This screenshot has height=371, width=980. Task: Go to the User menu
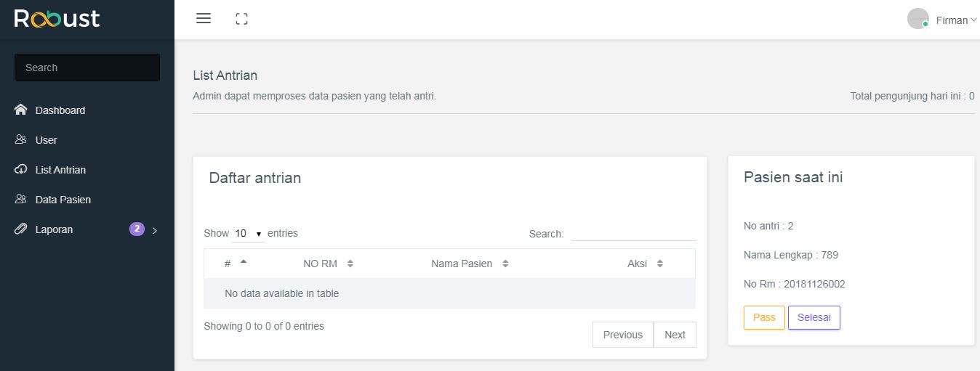(47, 140)
